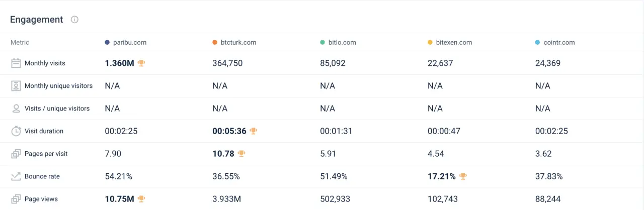Click the Page views icon

click(16, 199)
